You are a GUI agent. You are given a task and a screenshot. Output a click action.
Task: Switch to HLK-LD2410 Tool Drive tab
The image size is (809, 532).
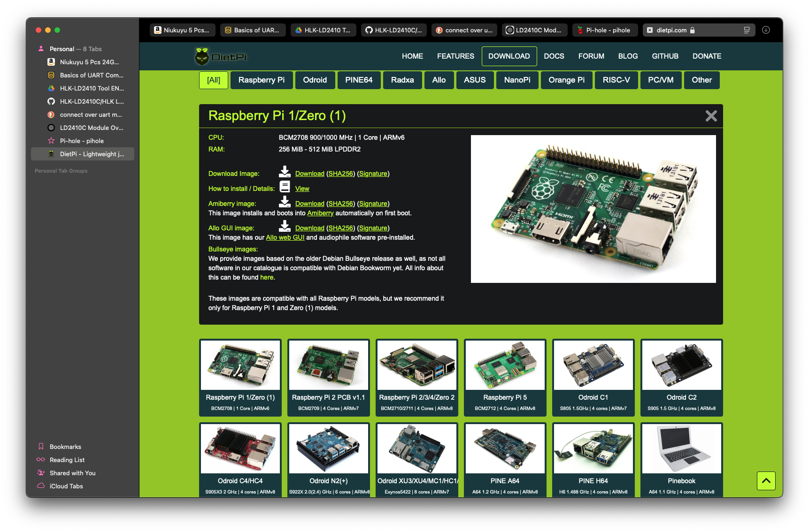pos(323,30)
